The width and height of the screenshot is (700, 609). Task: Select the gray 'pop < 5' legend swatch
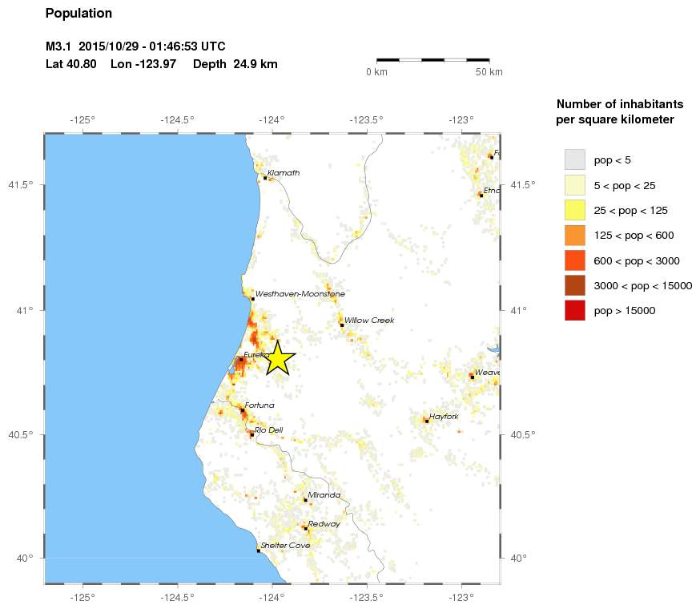(x=575, y=160)
